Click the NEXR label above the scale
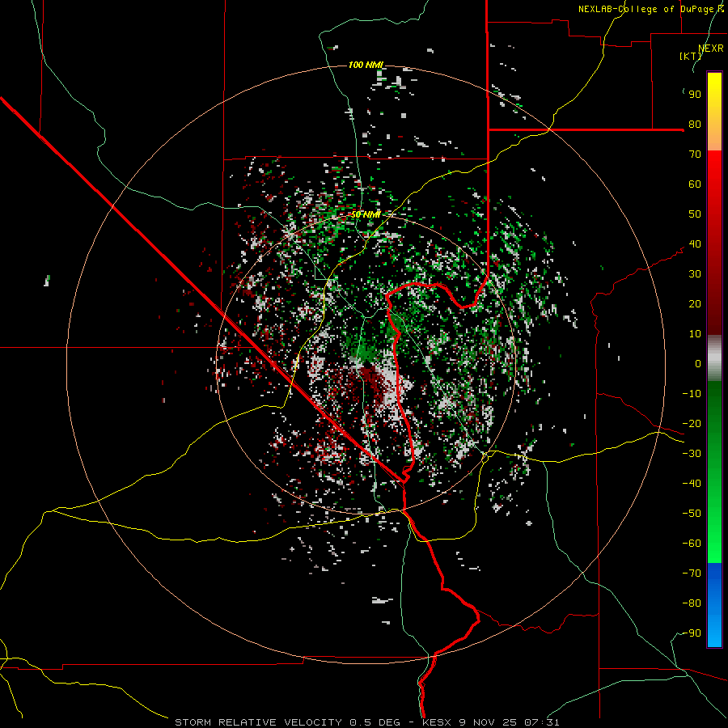 point(710,49)
